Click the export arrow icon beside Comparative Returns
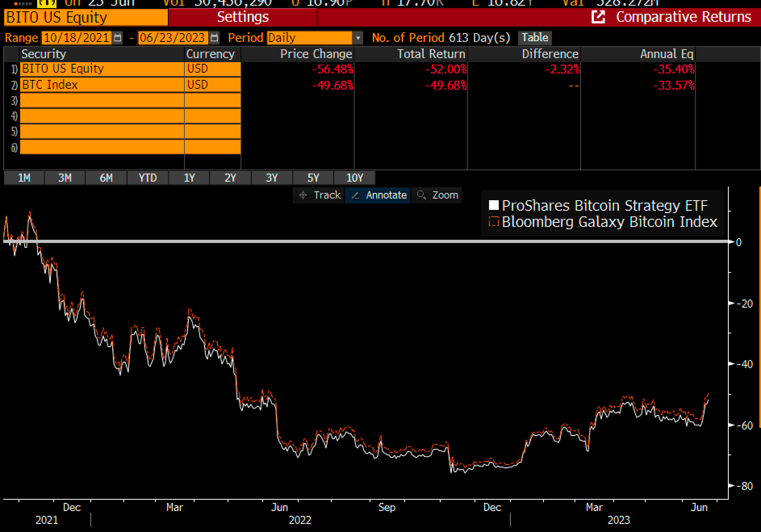The width and height of the screenshot is (761, 532). click(x=599, y=17)
